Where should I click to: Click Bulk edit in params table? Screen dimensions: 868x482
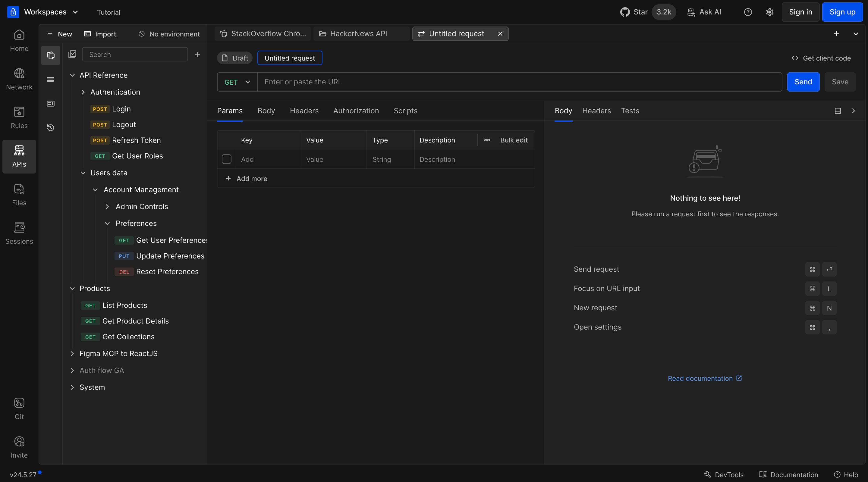click(x=514, y=140)
